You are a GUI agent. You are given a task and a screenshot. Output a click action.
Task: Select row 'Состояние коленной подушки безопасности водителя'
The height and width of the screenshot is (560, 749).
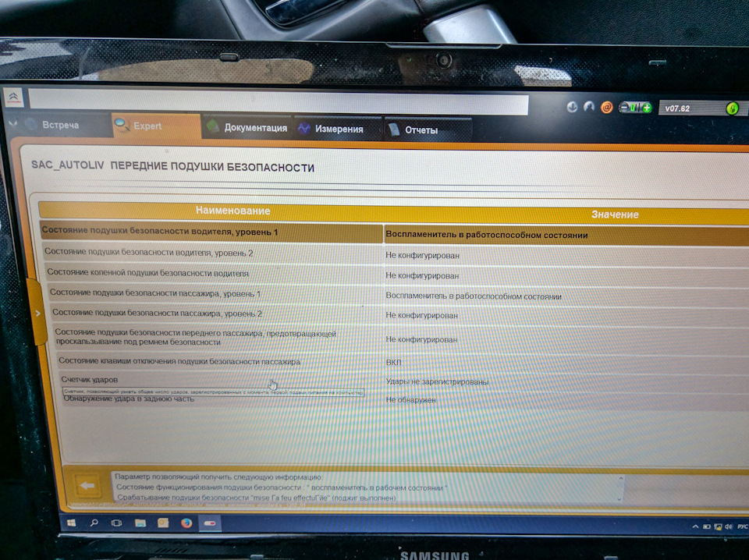[398, 274]
